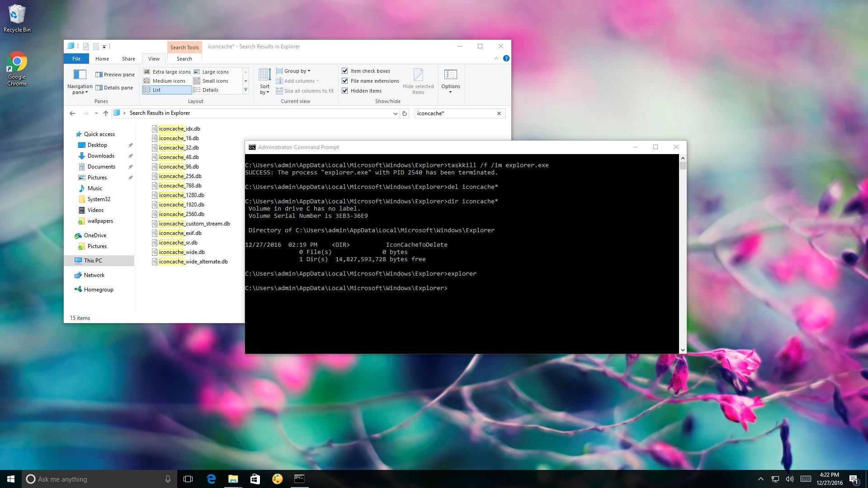The image size is (868, 488).
Task: Click the View tab in ribbon
Action: (154, 58)
